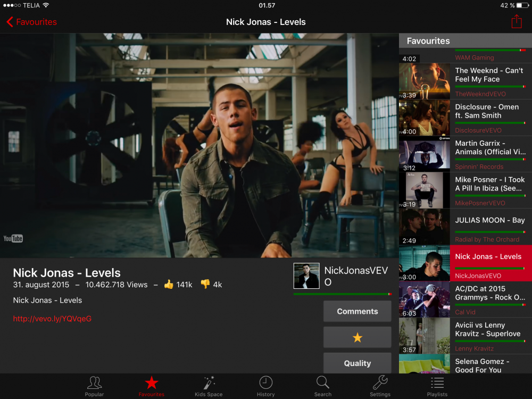Screen dimensions: 532x399
Task: Open the Martin Garrix Animals thumbnail
Action: point(425,154)
